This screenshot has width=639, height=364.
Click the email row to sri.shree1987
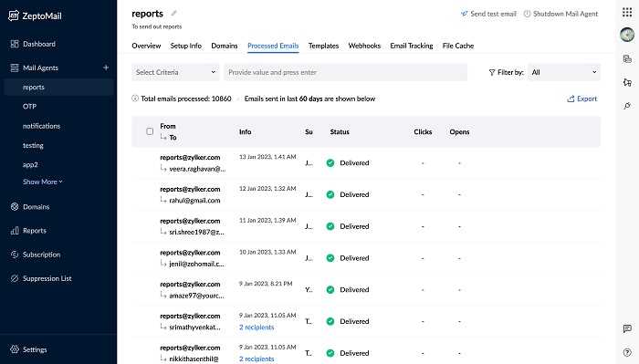click(x=366, y=226)
